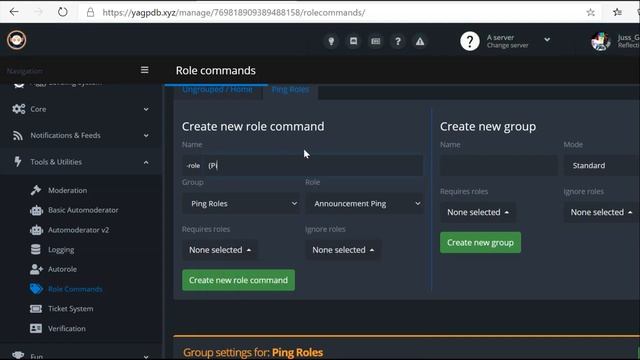Open Automoderator v2 page
640x360 pixels.
tap(78, 230)
